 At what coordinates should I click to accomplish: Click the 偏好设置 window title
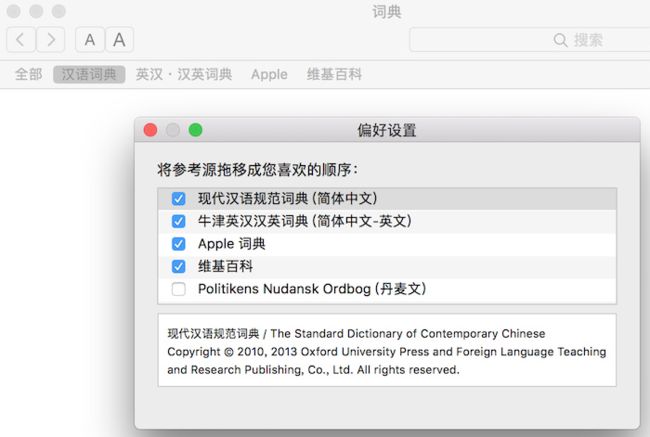pos(387,130)
